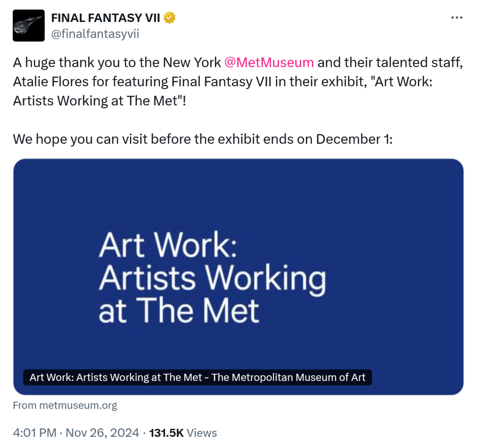Image resolution: width=477 pixels, height=448 pixels.
Task: Click the 4:01 PM timestamp
Action: 35,433
